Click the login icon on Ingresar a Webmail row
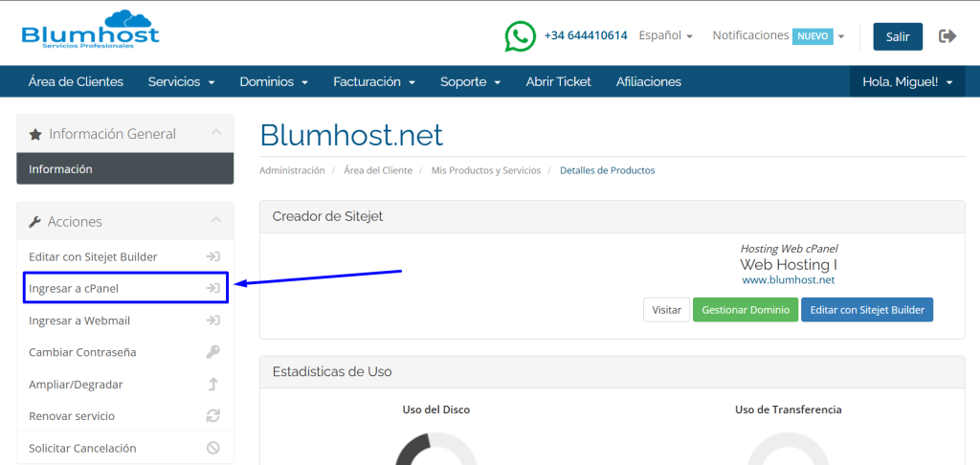 pyautogui.click(x=213, y=321)
